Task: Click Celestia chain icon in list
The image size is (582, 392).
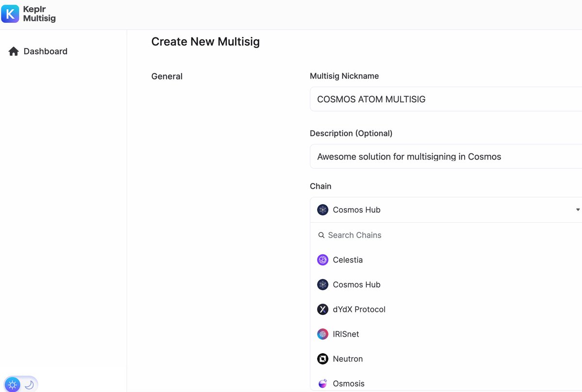Action: click(323, 260)
